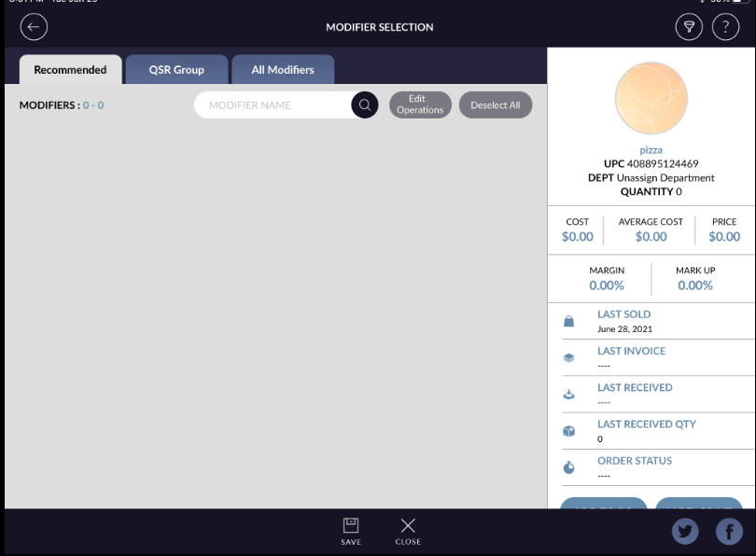Open the Facebook icon
This screenshot has height=556, width=756.
[x=728, y=531]
